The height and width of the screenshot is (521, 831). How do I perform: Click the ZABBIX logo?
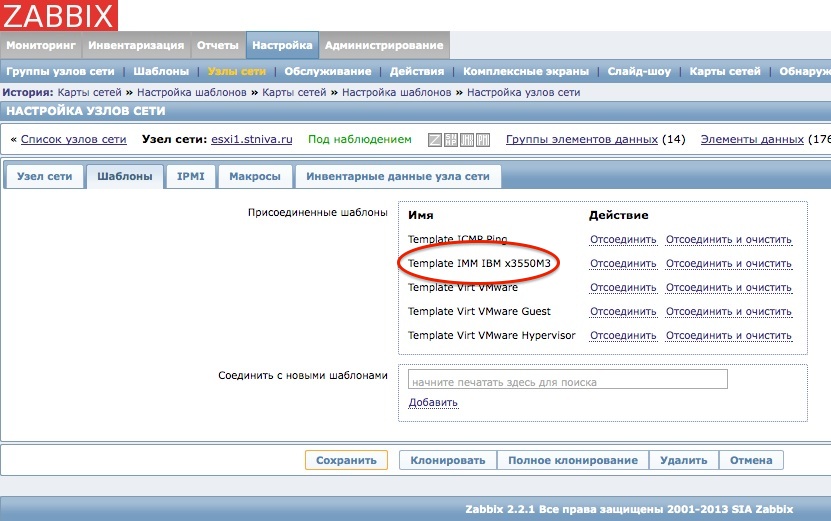click(58, 15)
